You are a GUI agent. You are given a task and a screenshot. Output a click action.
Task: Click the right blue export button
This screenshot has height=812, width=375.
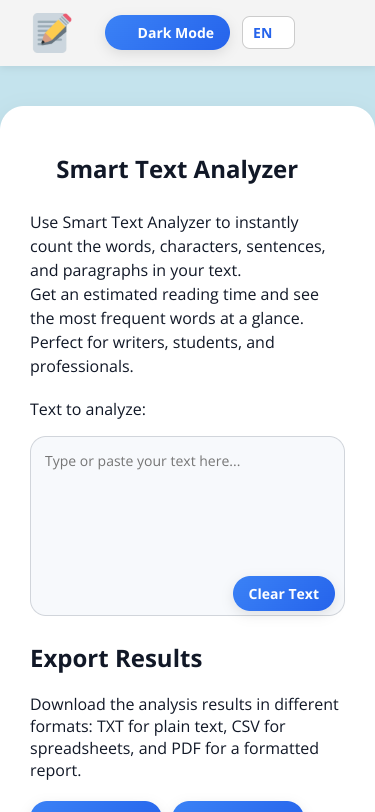click(238, 806)
